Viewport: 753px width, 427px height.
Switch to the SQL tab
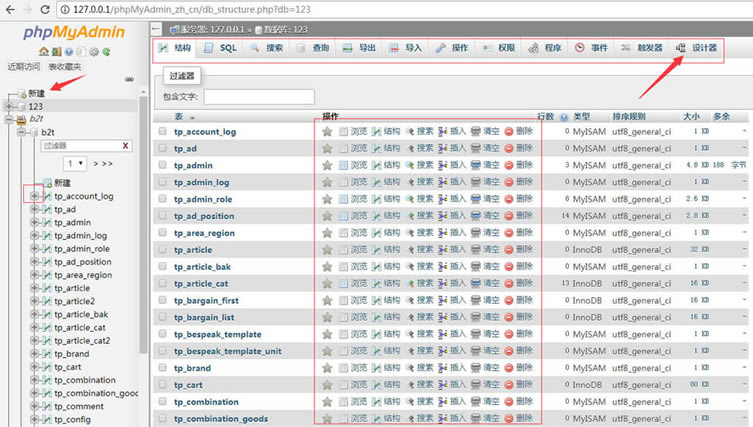click(221, 48)
